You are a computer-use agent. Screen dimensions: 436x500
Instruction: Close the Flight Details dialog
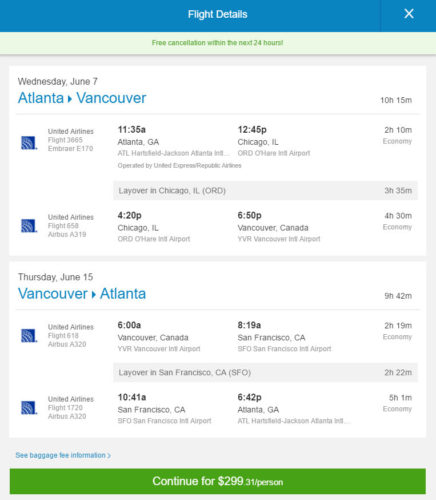(x=409, y=14)
